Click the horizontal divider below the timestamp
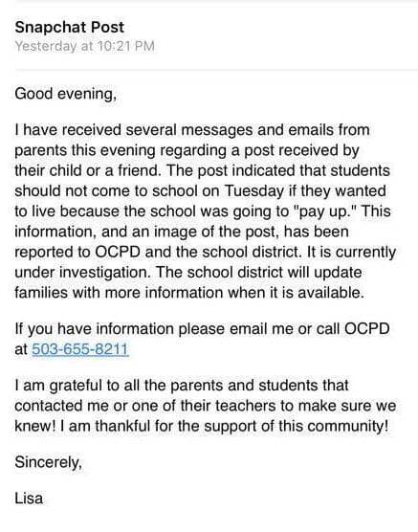418x532 pixels. 216,70
